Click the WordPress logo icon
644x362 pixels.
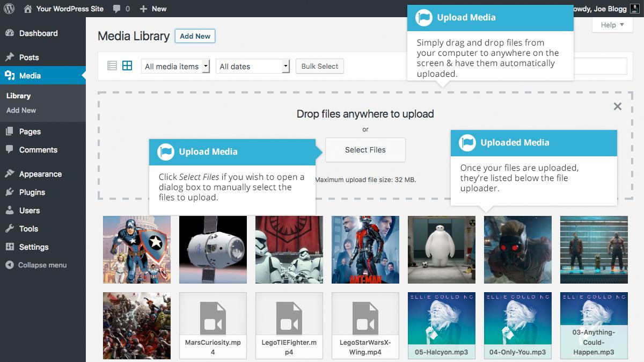click(x=9, y=9)
